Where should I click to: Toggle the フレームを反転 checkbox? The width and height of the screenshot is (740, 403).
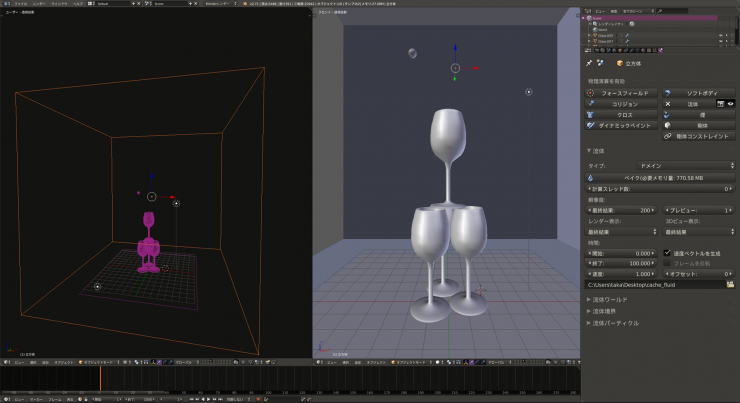[667, 263]
